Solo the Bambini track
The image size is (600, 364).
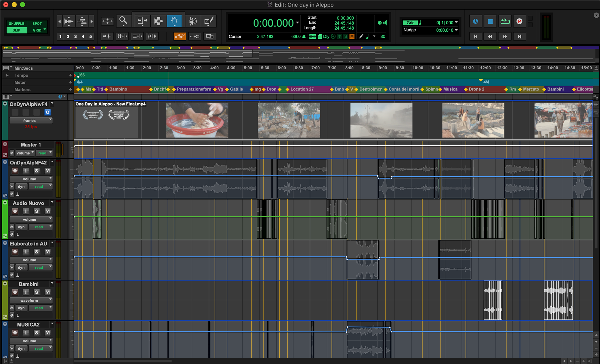37,292
